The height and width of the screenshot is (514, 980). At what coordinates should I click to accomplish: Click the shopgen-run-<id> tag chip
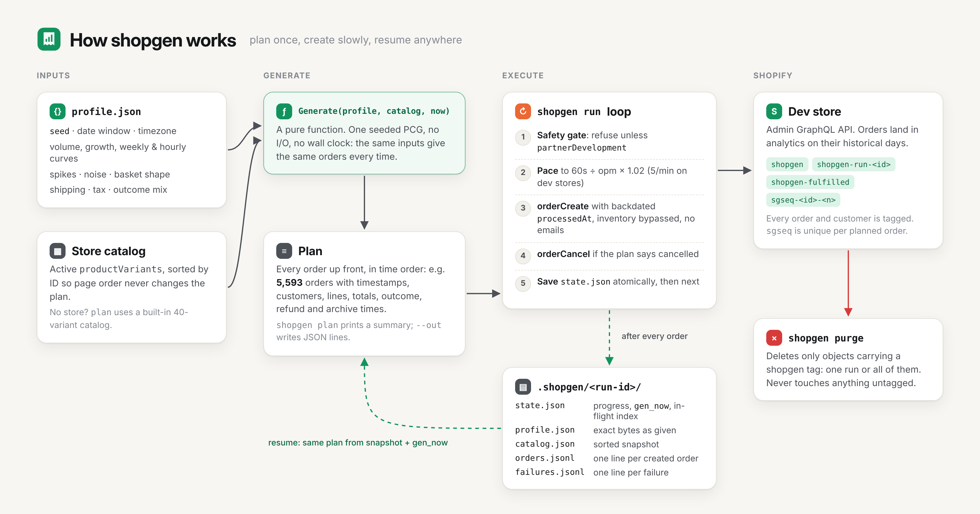click(x=854, y=164)
